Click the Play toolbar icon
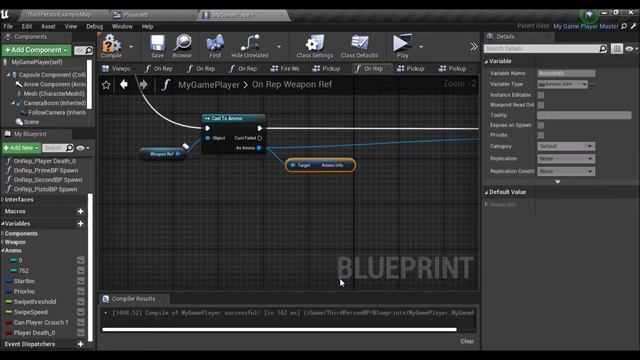This screenshot has height=360, width=640. pyautogui.click(x=402, y=43)
